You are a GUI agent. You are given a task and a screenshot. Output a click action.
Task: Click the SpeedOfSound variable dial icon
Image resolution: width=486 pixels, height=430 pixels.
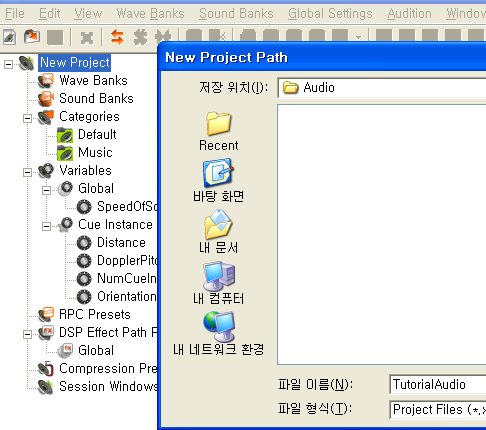pos(84,207)
